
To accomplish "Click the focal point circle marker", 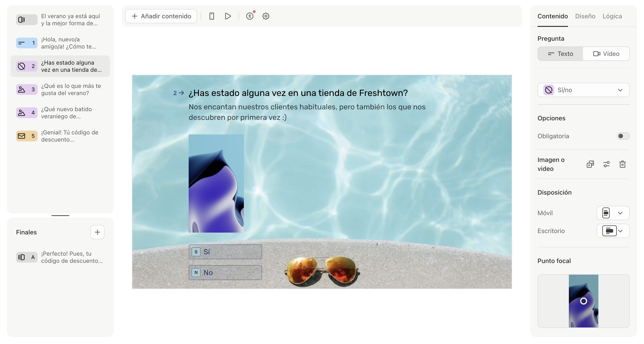I will coord(583,301).
